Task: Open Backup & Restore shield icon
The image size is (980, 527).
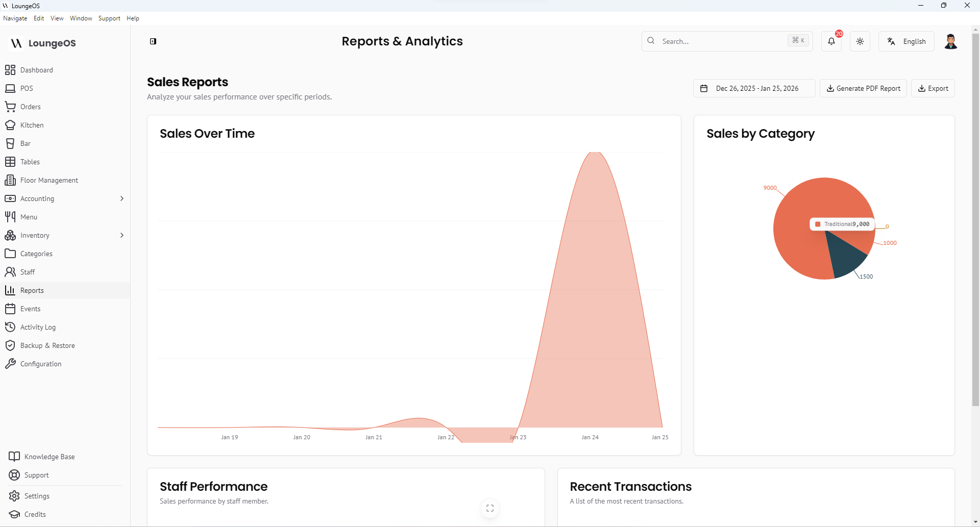Action: click(x=10, y=345)
